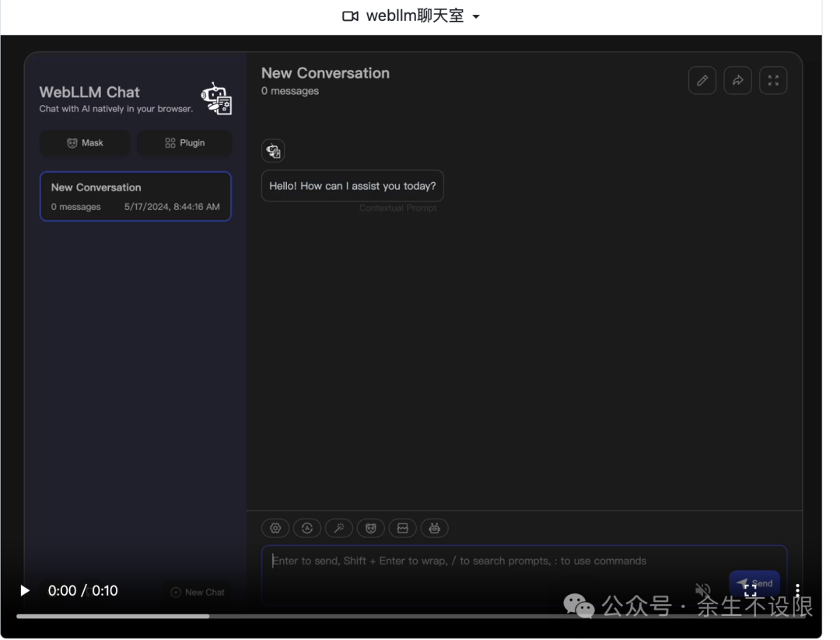Click the share arrow icon in header
This screenshot has width=840, height=640.
point(737,80)
